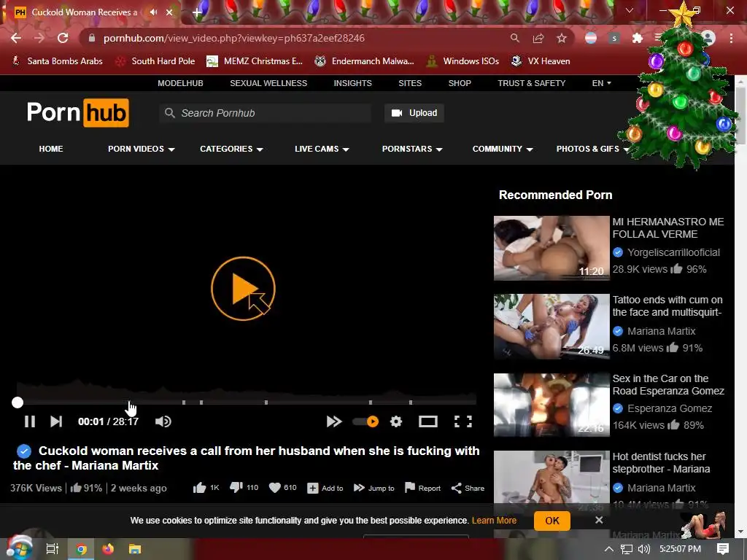Open the VX Heaven bookmark

coord(541,61)
